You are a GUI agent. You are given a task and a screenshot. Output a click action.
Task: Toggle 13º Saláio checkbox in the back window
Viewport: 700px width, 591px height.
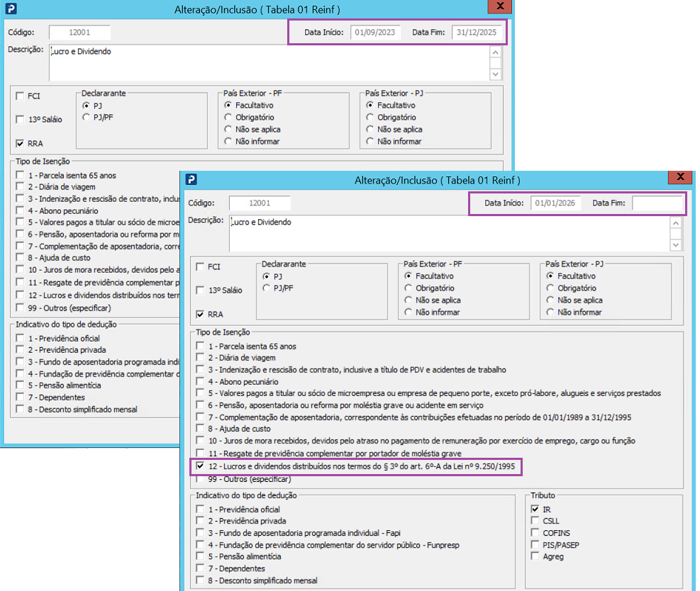coord(20,119)
